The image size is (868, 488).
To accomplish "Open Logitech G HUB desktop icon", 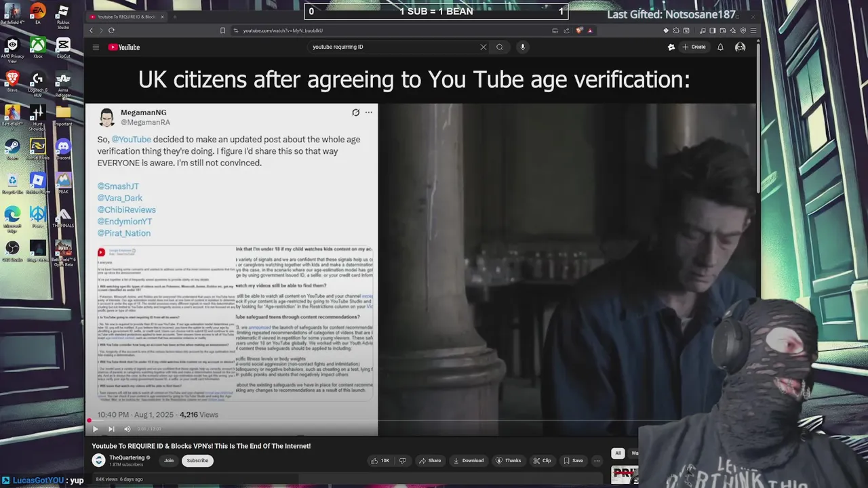I will tap(37, 84).
